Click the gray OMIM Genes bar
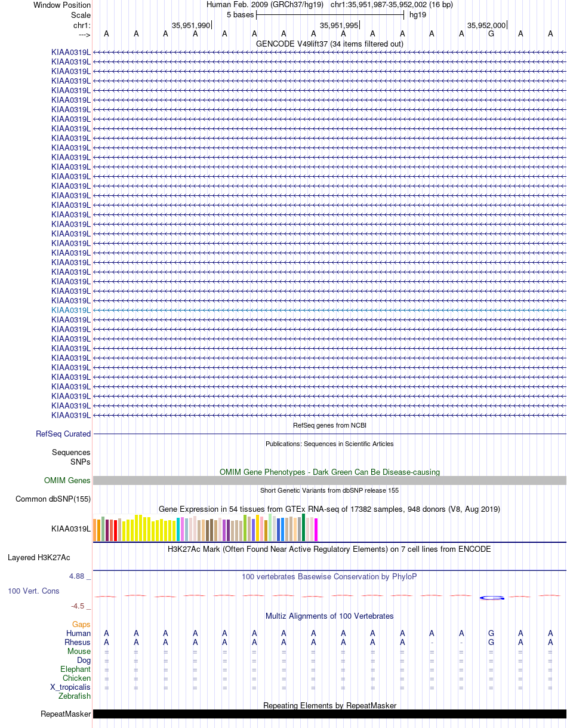 click(x=329, y=481)
